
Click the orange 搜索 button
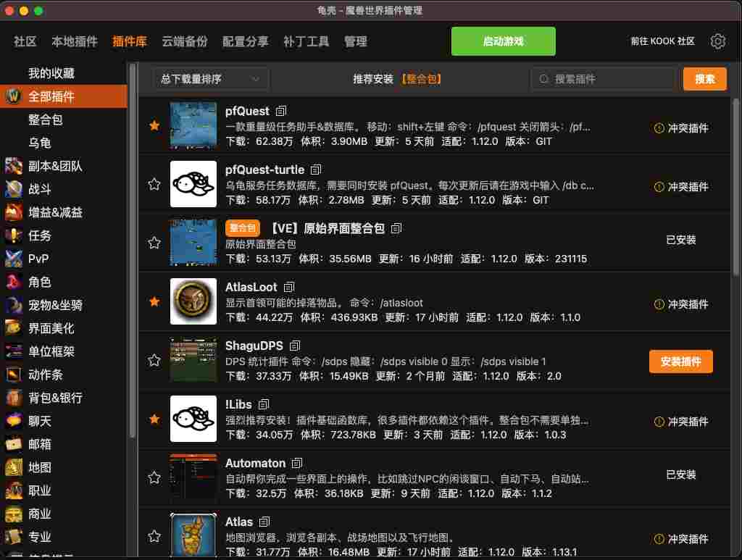click(x=704, y=79)
